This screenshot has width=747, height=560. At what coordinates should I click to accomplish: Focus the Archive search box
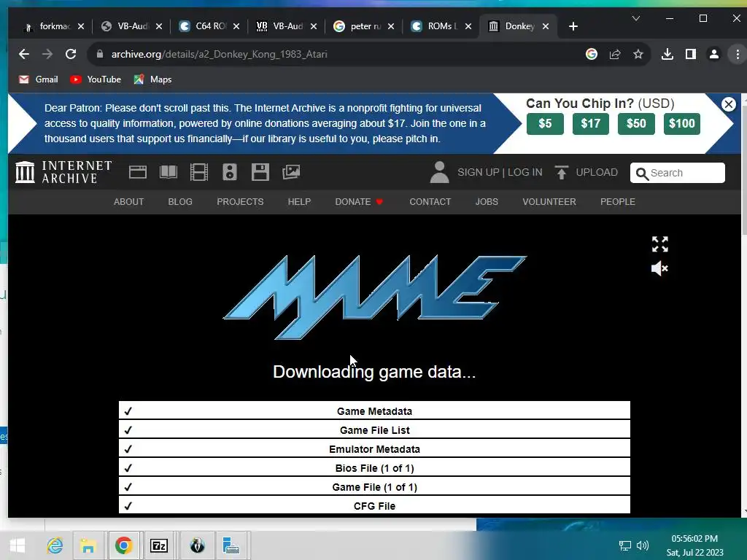click(x=678, y=173)
